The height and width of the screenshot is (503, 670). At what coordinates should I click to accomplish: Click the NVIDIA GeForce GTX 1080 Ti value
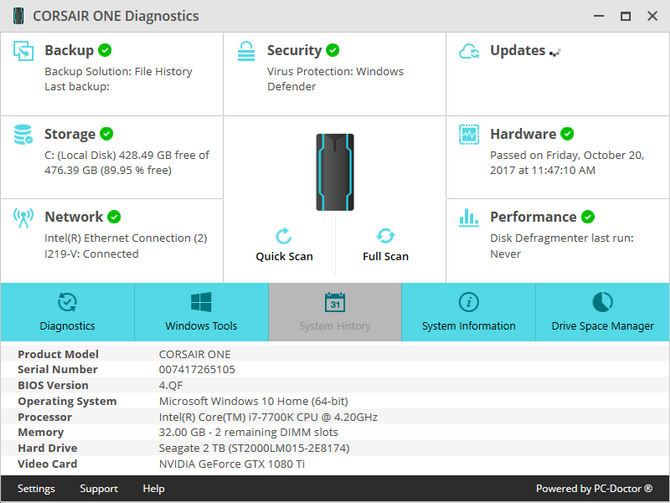tap(232, 464)
